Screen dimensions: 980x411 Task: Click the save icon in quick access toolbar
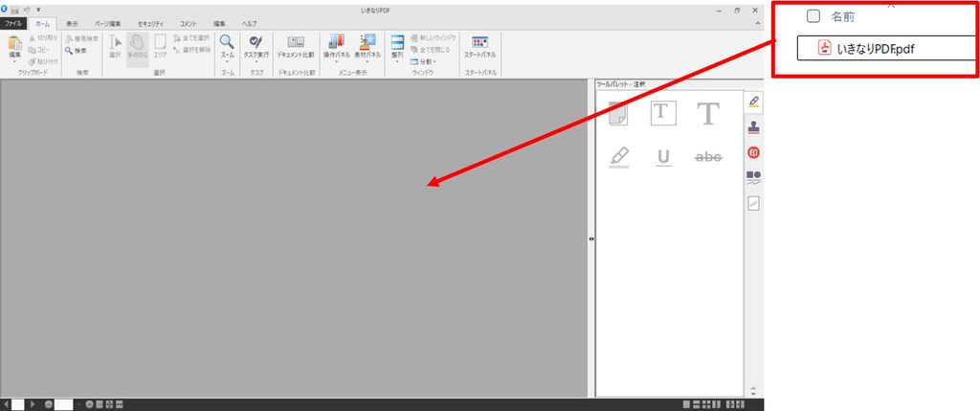[x=15, y=10]
